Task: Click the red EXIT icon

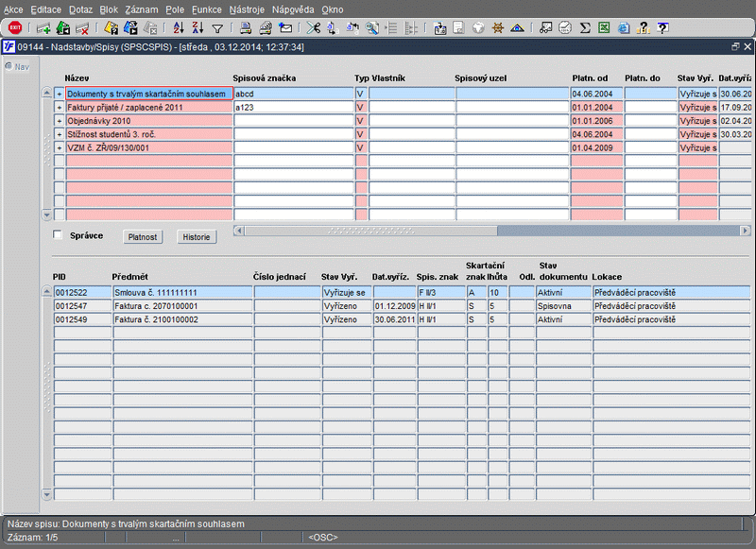Action: 14,28
